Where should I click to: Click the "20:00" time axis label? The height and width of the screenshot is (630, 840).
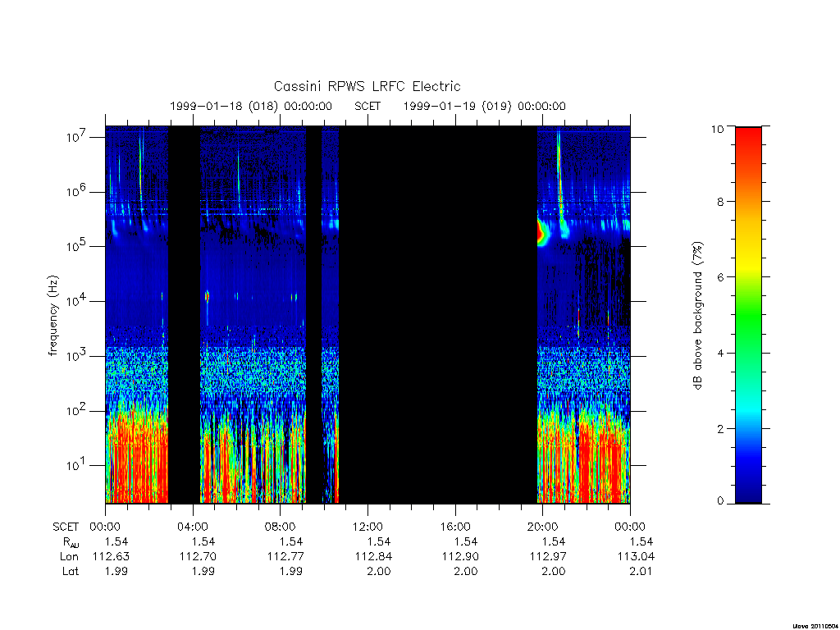coord(542,527)
